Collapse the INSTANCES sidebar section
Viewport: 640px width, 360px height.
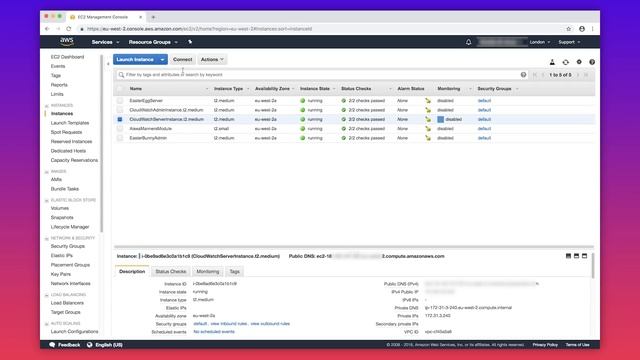click(47, 106)
